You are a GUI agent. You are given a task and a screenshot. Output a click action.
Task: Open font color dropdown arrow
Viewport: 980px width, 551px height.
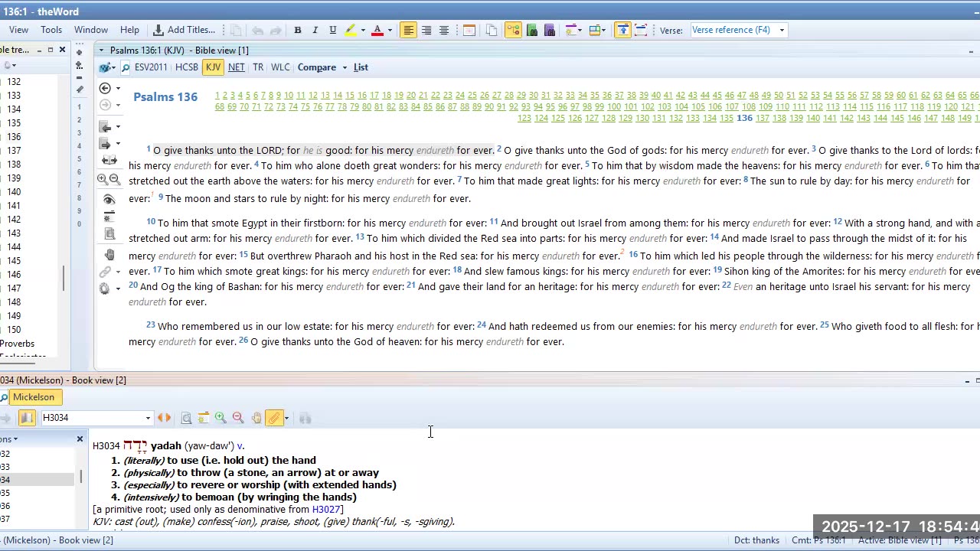click(x=390, y=31)
